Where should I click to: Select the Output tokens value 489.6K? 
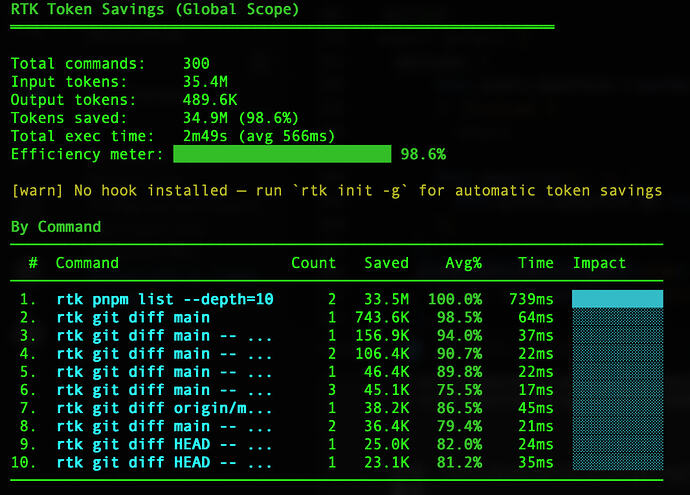coord(210,99)
